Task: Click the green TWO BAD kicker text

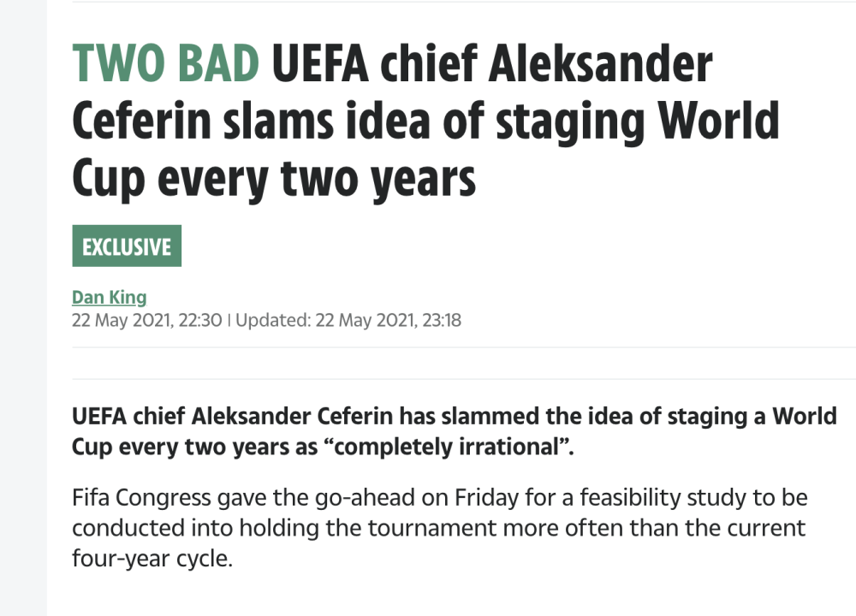Action: pyautogui.click(x=166, y=63)
